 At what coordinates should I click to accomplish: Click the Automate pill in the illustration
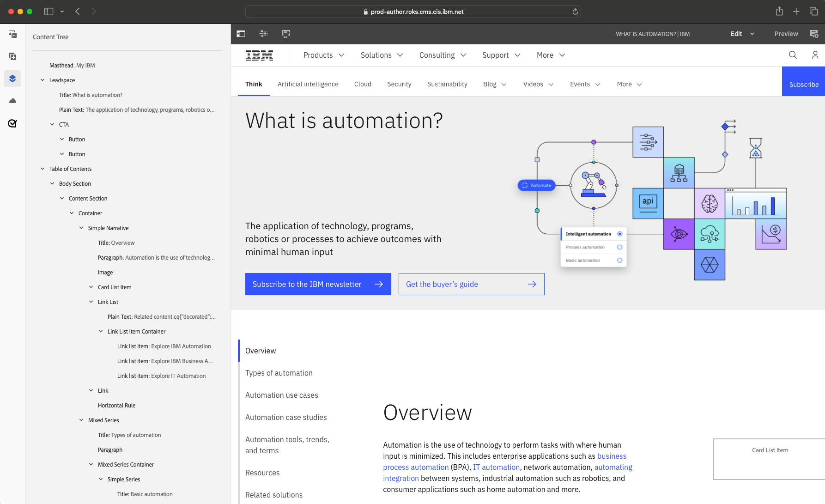point(536,185)
